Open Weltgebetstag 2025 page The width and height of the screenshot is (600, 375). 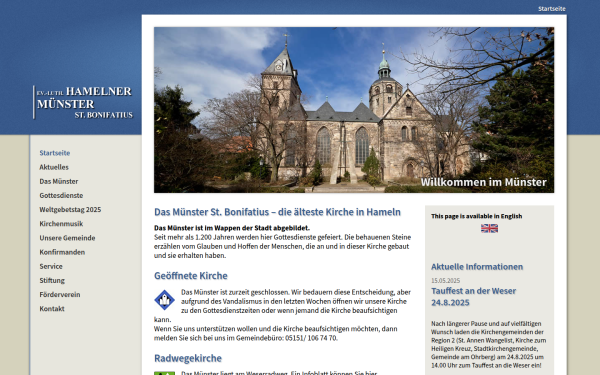pos(70,209)
